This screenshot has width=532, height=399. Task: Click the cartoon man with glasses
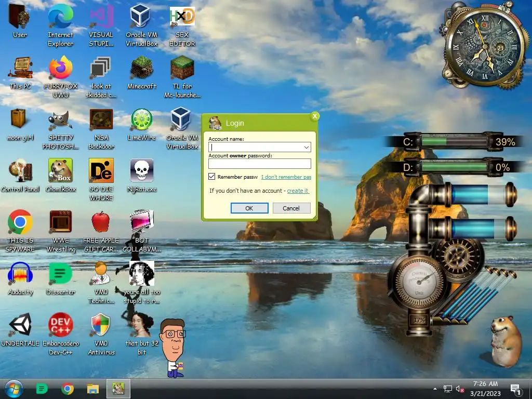click(174, 348)
